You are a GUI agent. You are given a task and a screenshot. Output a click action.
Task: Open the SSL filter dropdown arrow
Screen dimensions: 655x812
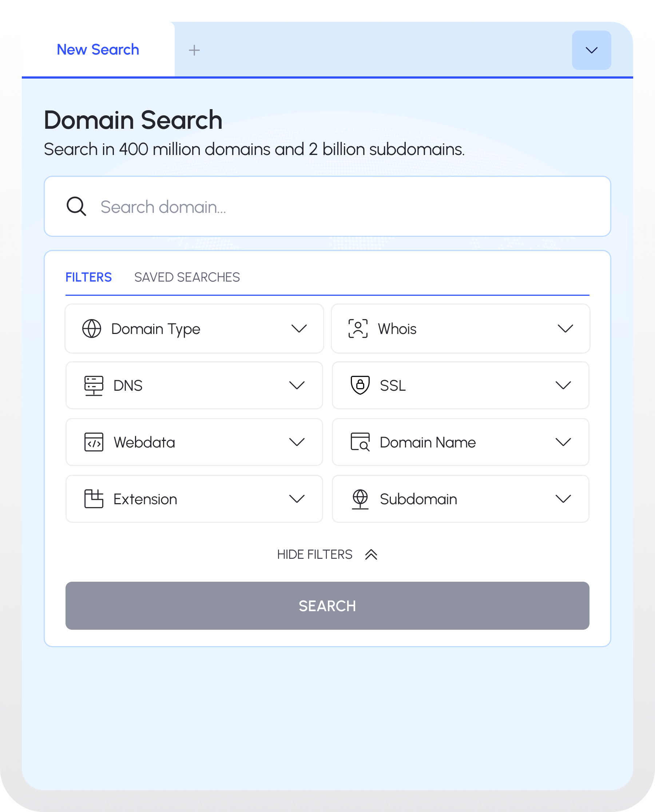click(x=563, y=386)
